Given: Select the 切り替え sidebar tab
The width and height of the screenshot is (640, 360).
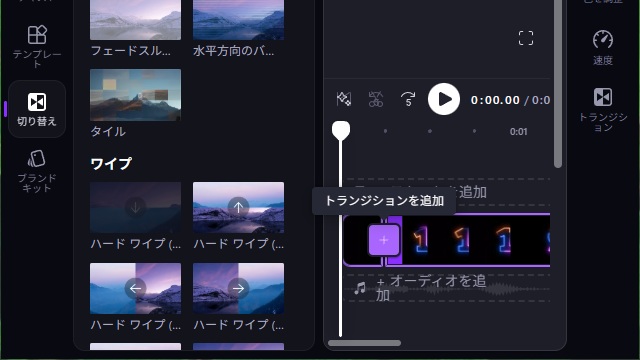Looking at the screenshot, I should coord(37,109).
